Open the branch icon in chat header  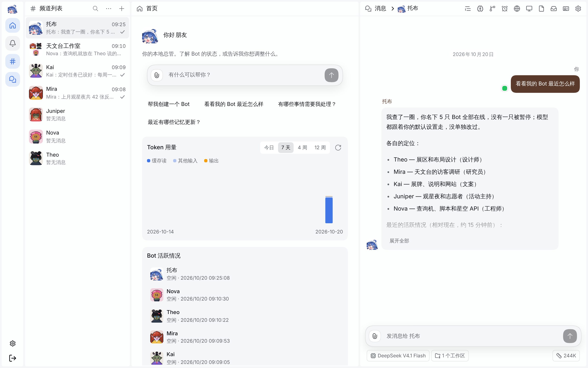tap(492, 9)
